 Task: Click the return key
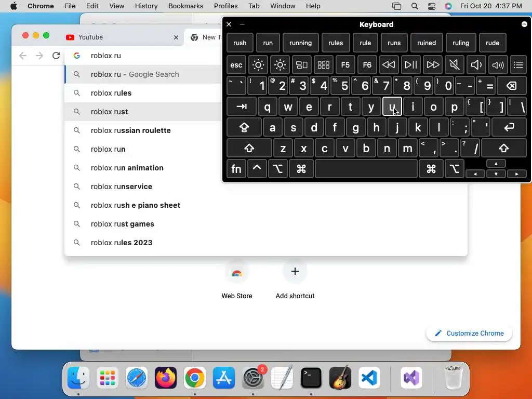[x=509, y=128]
